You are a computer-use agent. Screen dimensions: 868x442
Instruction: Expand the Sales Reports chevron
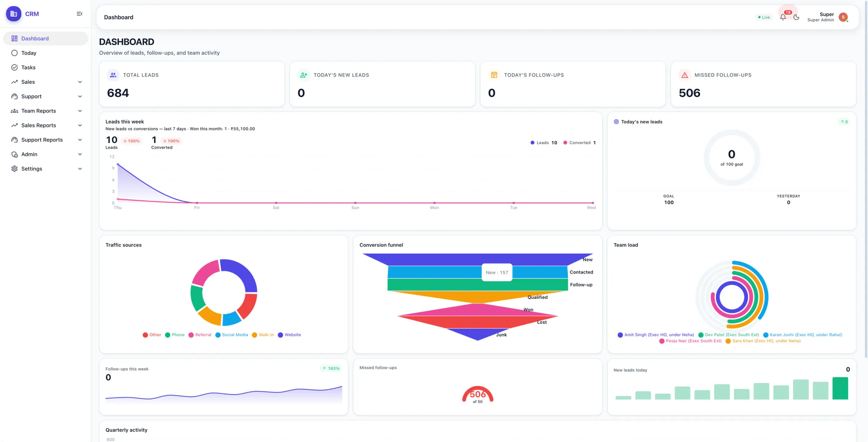pos(80,125)
